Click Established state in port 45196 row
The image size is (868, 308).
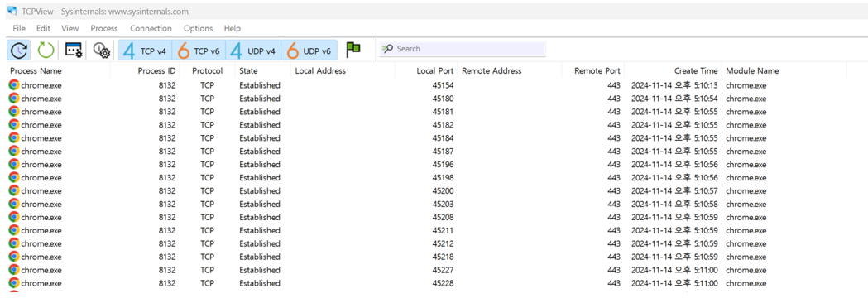260,165
